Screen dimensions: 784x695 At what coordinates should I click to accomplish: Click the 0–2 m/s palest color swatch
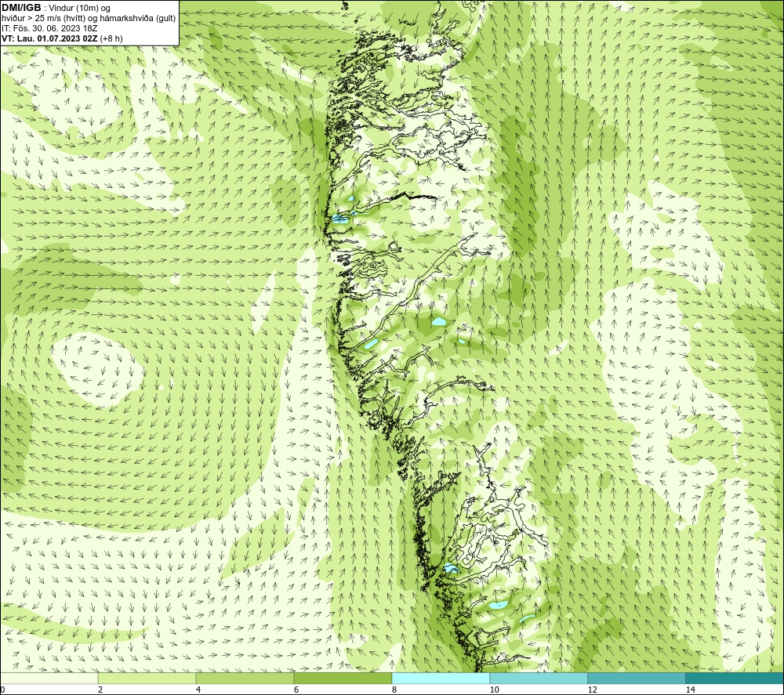(49, 678)
